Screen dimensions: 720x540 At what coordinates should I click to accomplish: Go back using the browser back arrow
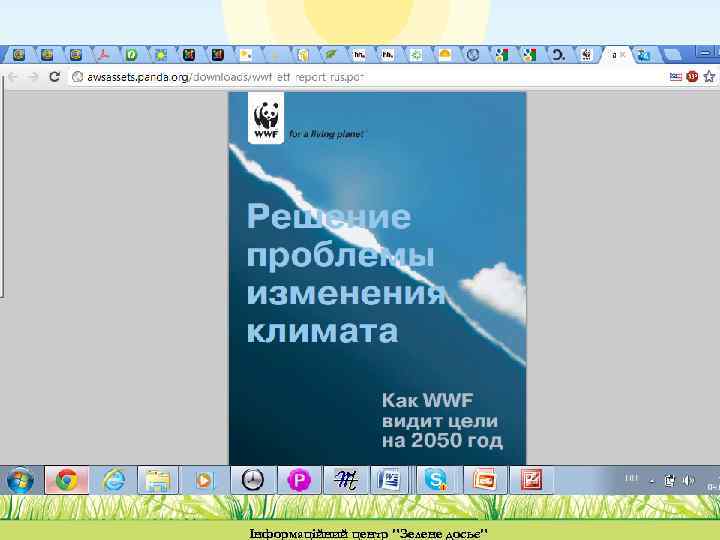[x=13, y=77]
